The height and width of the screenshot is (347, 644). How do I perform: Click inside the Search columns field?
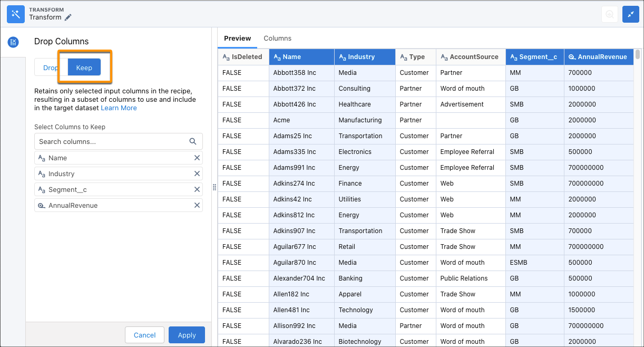105,141
